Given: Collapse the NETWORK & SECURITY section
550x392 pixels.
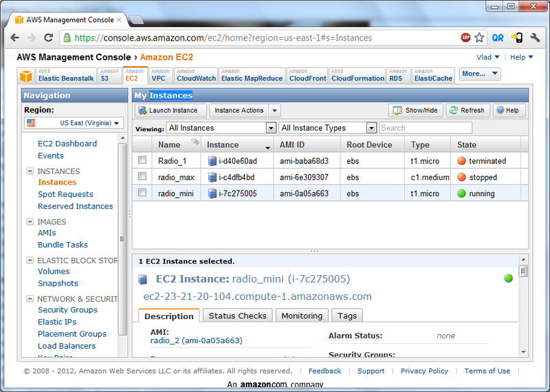Looking at the screenshot, I should click(30, 298).
